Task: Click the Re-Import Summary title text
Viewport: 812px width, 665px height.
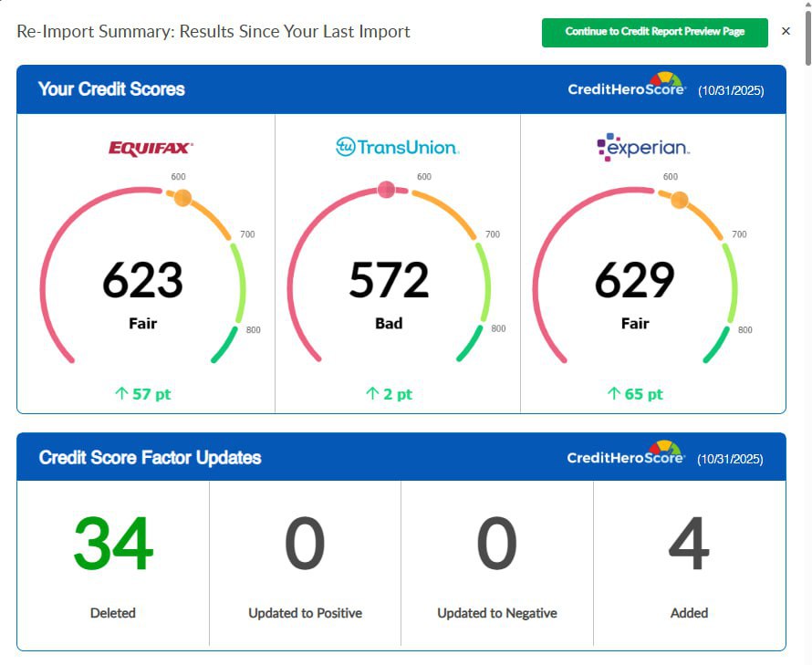Action: 213,32
